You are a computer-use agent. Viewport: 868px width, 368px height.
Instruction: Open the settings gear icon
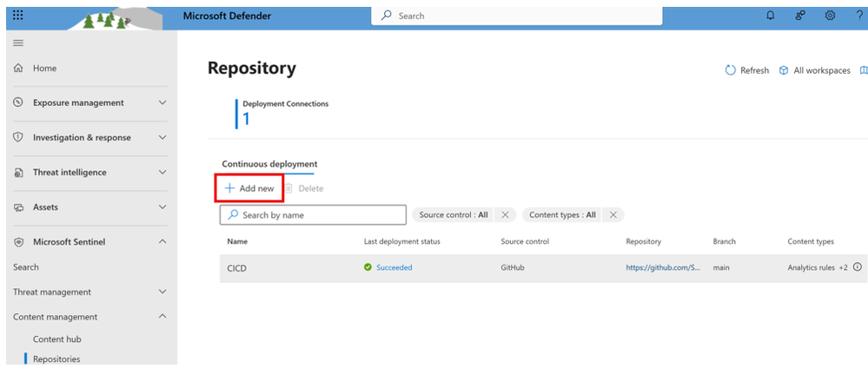(x=830, y=16)
